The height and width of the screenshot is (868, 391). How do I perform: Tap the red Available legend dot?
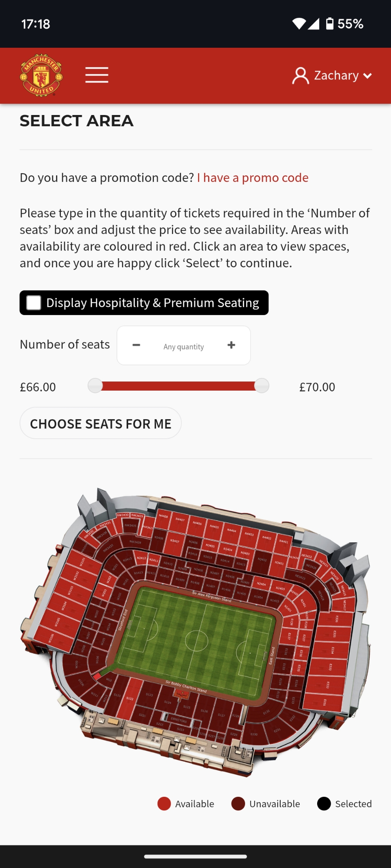(x=164, y=804)
